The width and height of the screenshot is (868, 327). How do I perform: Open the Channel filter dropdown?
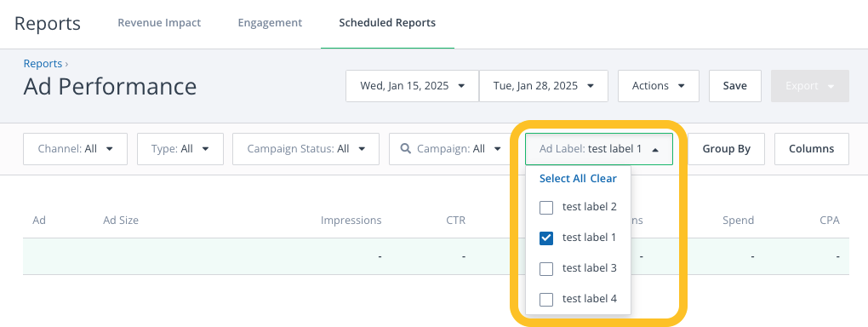pos(75,149)
